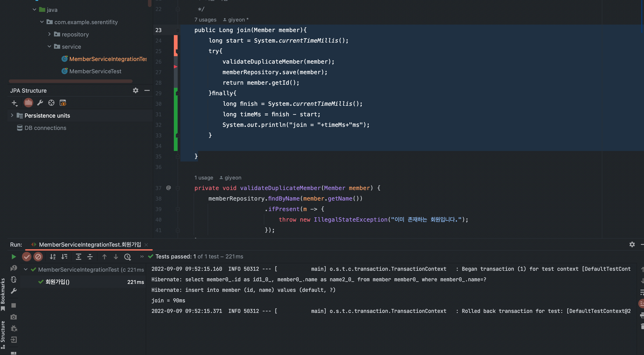
Task: Click the exit arrow icon in Run sidebar
Action: (x=14, y=340)
